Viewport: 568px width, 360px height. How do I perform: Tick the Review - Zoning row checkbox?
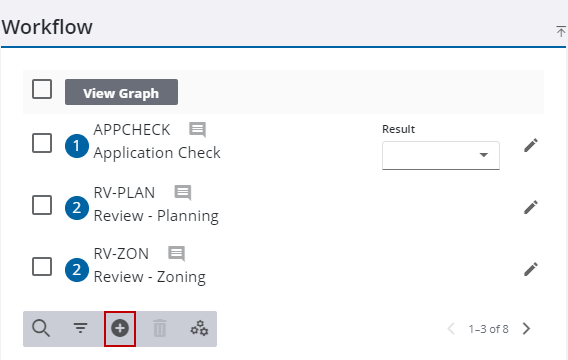[x=42, y=267]
